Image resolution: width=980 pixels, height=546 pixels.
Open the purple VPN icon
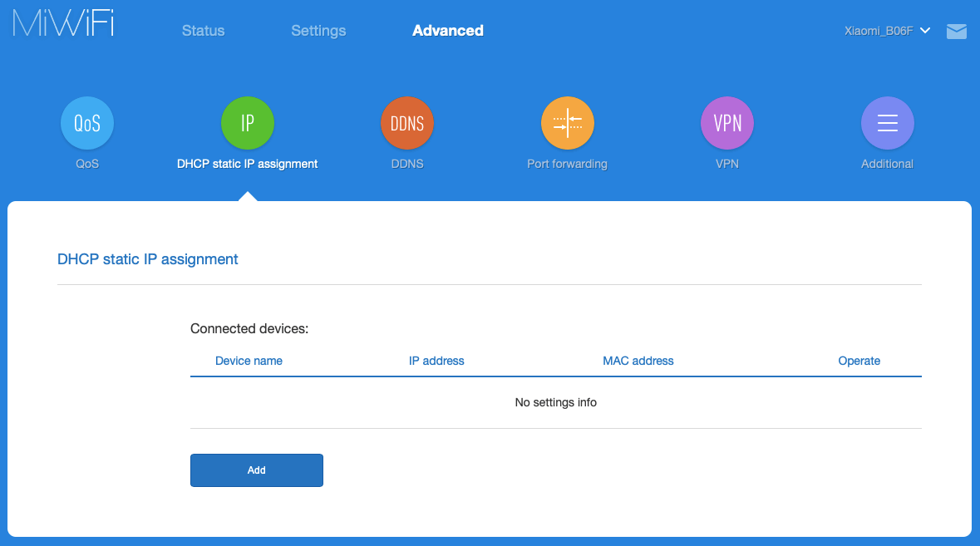tap(726, 123)
